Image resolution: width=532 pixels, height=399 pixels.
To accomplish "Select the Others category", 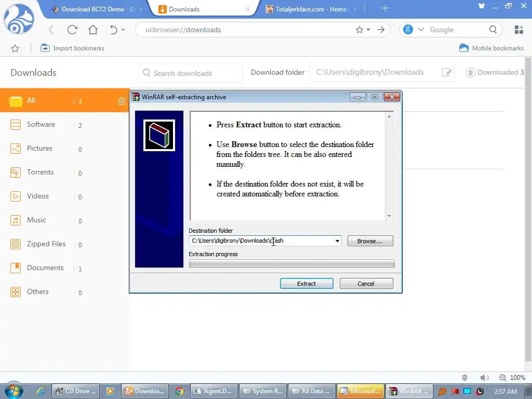I will point(64,292).
